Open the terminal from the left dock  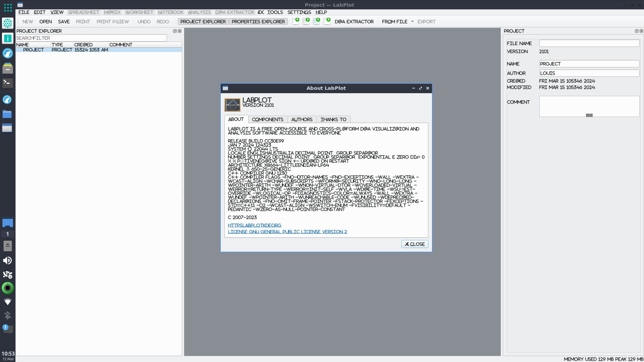tap(7, 83)
